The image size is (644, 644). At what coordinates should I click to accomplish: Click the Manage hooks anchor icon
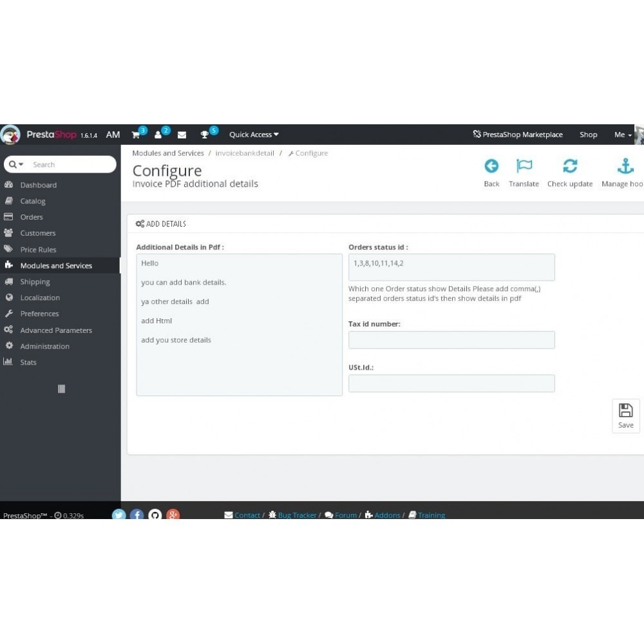pyautogui.click(x=625, y=166)
